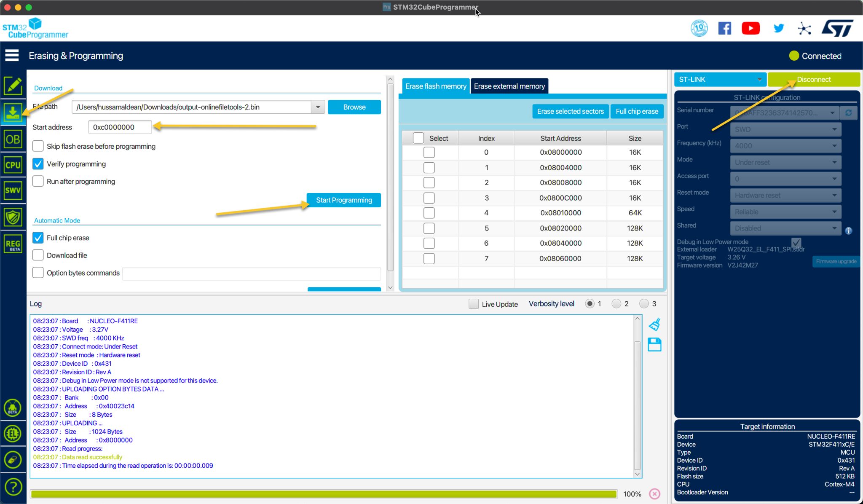Image resolution: width=863 pixels, height=504 pixels.
Task: Click the Start Programming button
Action: [344, 200]
